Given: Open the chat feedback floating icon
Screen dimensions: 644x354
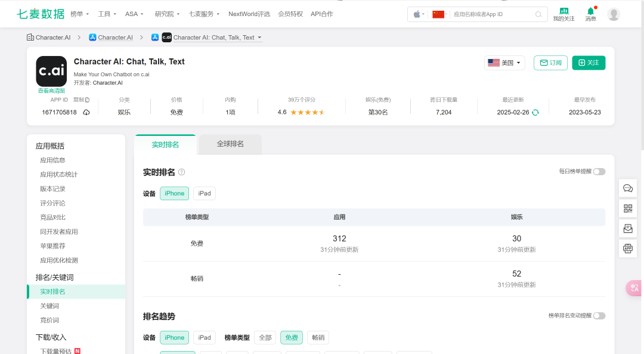Looking at the screenshot, I should click(x=628, y=188).
